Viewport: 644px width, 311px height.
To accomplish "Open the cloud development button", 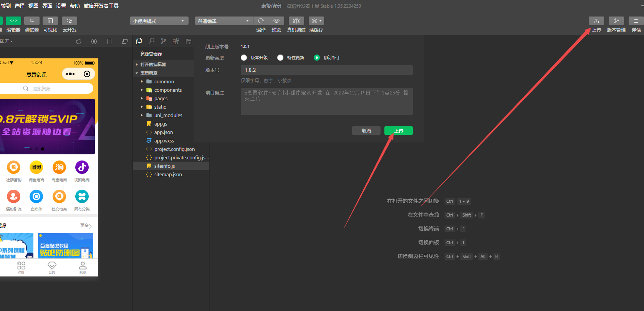I will tap(70, 21).
